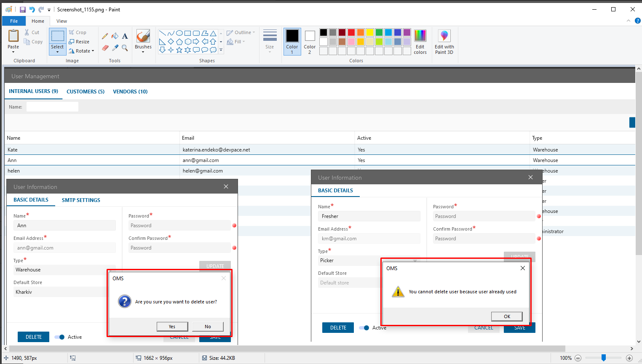Click the Brushes tool icon
The width and height of the screenshot is (642, 364).
click(143, 36)
